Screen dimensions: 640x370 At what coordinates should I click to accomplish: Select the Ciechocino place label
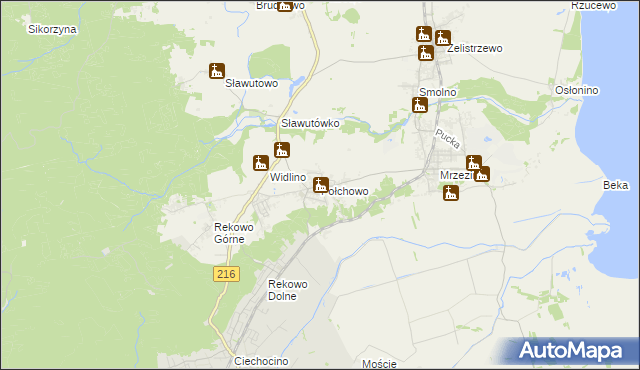coord(261,361)
